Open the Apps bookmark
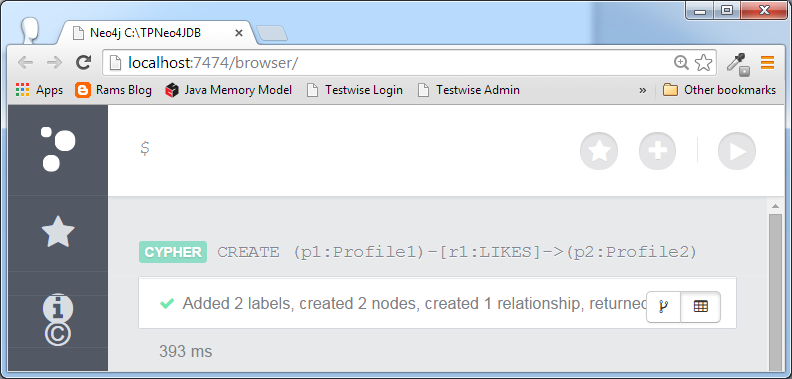 [x=39, y=90]
